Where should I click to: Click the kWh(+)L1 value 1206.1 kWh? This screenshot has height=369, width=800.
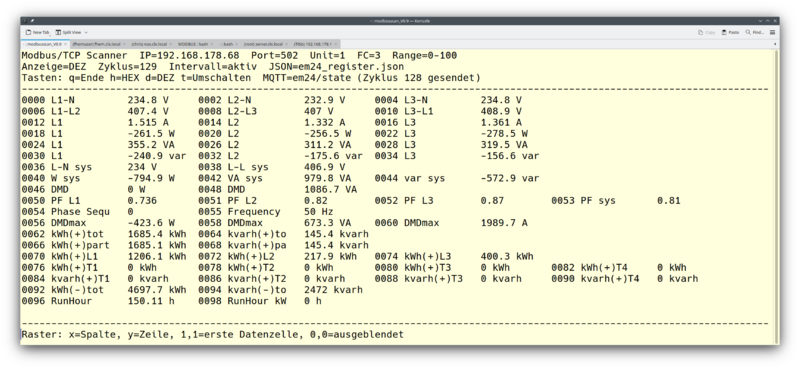(x=157, y=257)
